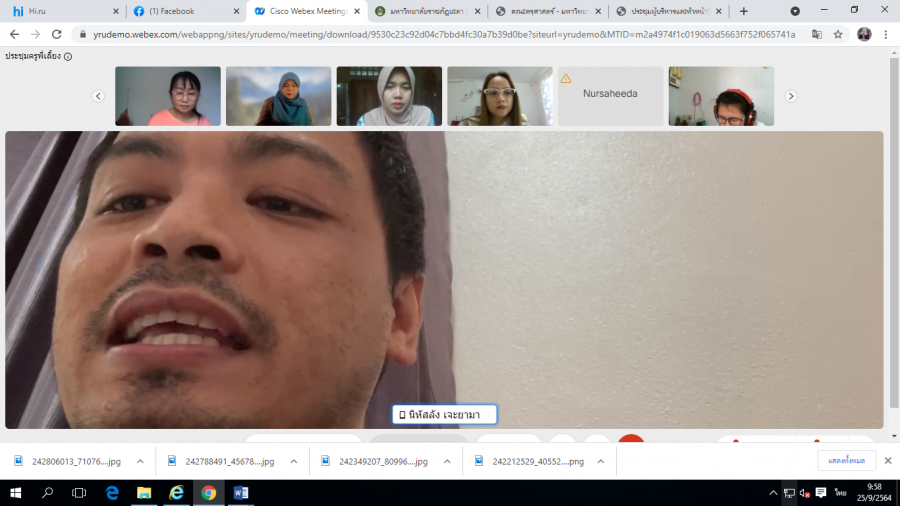The image size is (900, 506).
Task: Bookmark this page with the star icon
Action: click(838, 33)
